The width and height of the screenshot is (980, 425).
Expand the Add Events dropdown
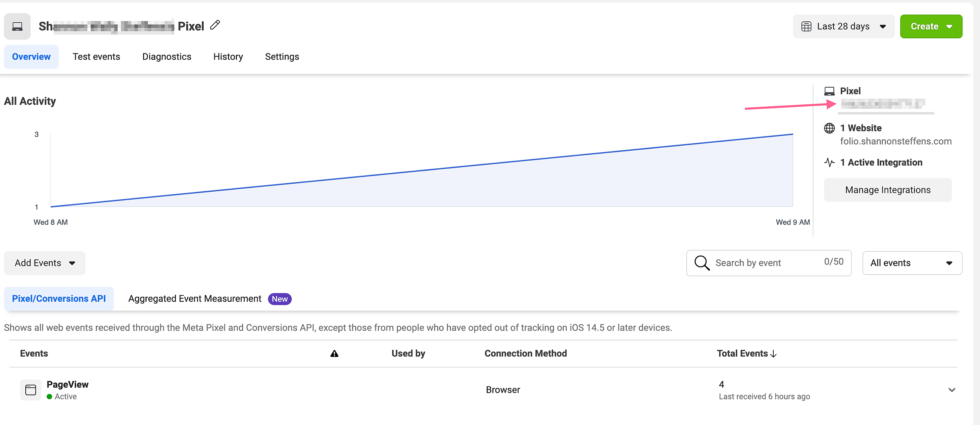44,263
